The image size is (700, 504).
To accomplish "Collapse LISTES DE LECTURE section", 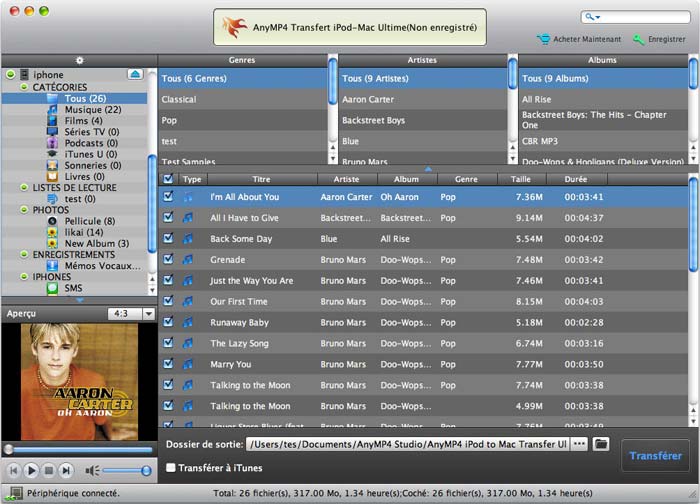I will [24, 187].
